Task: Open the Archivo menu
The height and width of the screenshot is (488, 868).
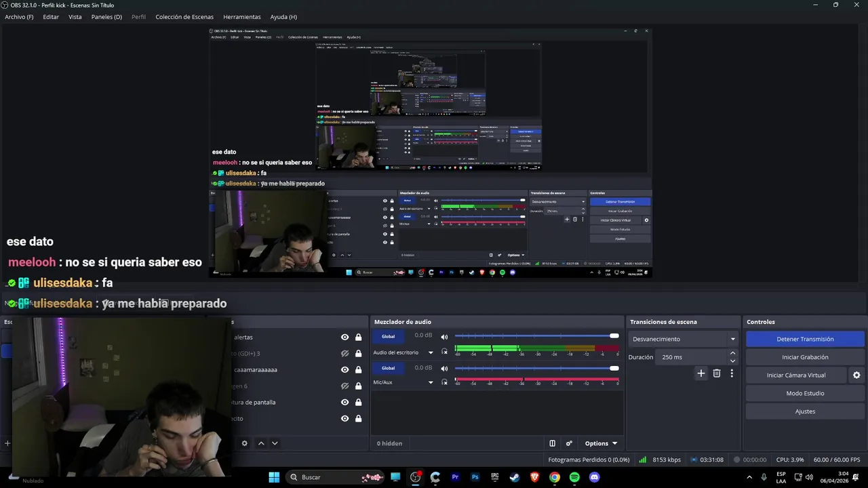Action: tap(19, 17)
